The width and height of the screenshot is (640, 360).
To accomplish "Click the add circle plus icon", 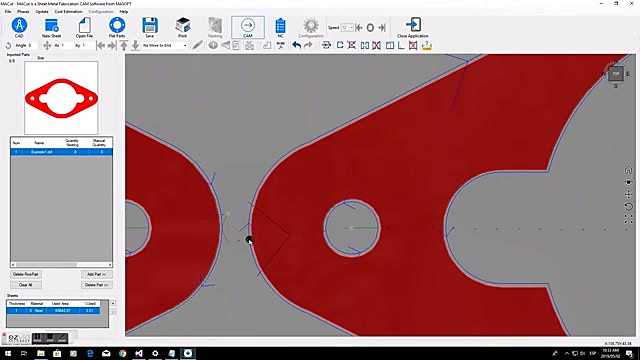I will (x=213, y=45).
